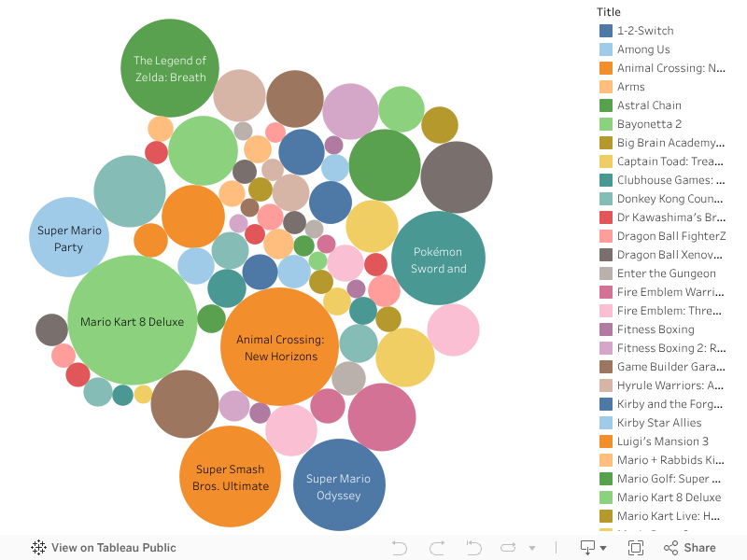Select the Super Smash Bros. Ultimate bubble

coord(230,477)
